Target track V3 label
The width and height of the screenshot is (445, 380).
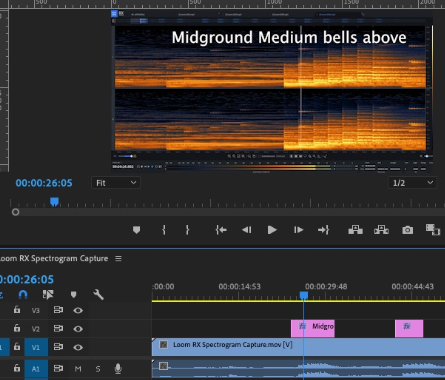36,311
